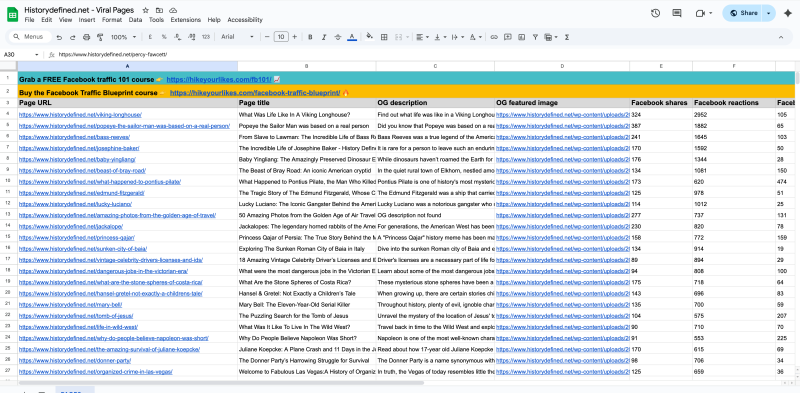This screenshot has height=393, width=800.
Task: Check the cloud document status icon
Action: click(x=173, y=10)
